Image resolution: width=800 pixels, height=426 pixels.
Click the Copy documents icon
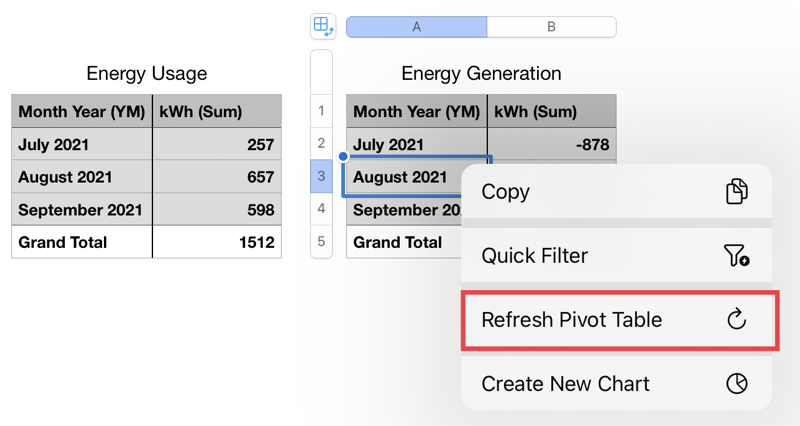tap(736, 192)
